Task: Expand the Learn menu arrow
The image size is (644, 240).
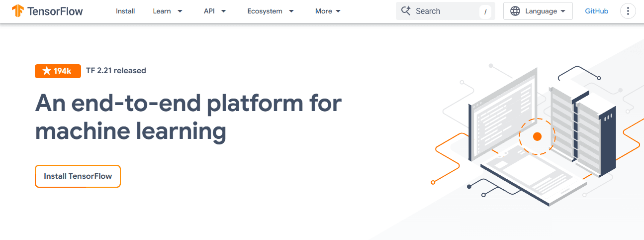Action: tap(180, 11)
